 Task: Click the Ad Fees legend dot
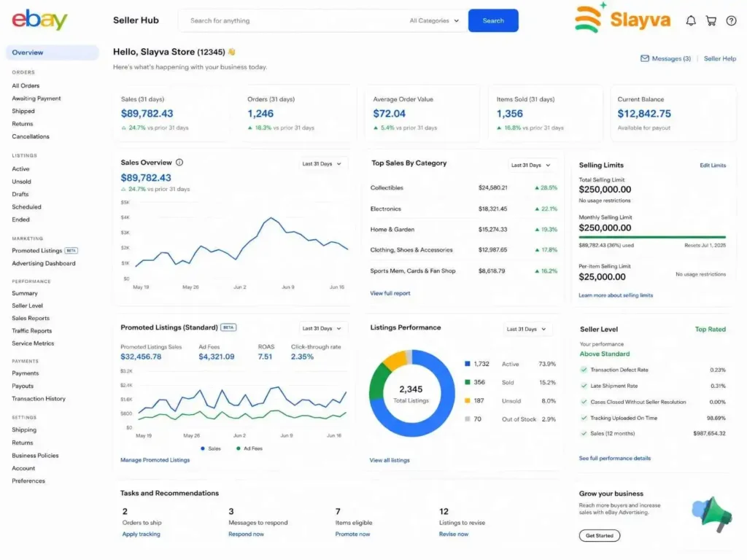tap(239, 448)
